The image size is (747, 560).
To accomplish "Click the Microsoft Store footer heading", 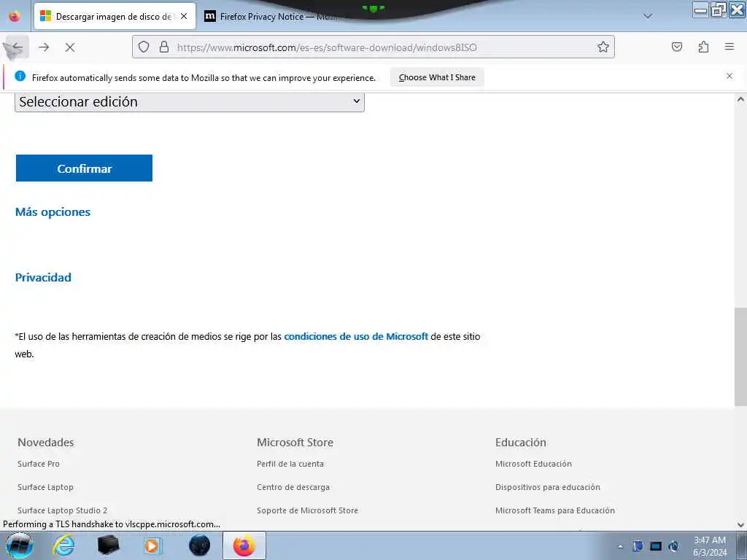I will 295,443.
